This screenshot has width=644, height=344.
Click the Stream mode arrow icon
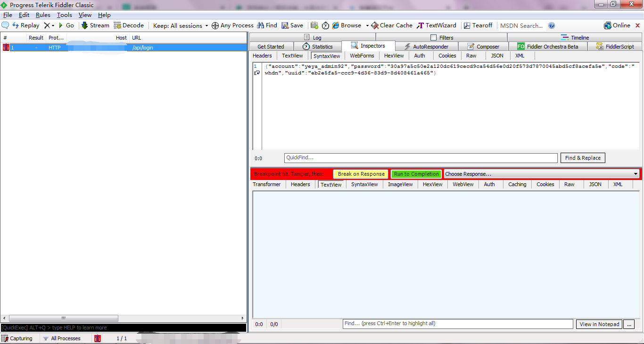pos(85,25)
